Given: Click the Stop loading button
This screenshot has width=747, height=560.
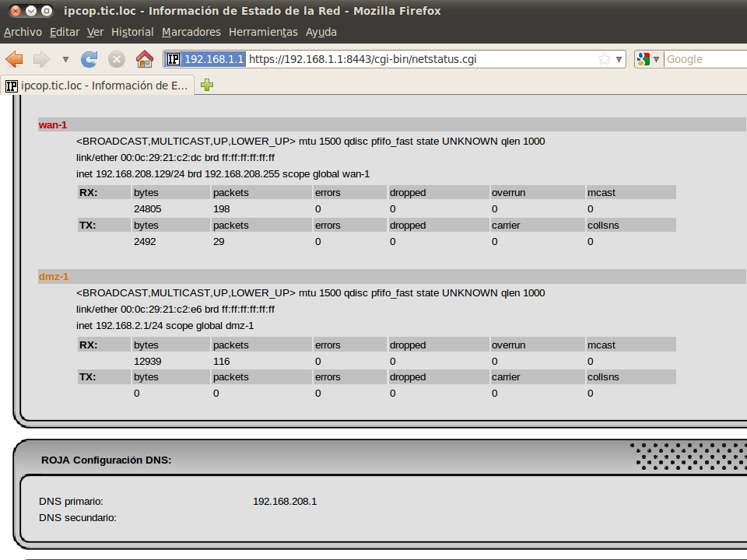Looking at the screenshot, I should (x=117, y=59).
